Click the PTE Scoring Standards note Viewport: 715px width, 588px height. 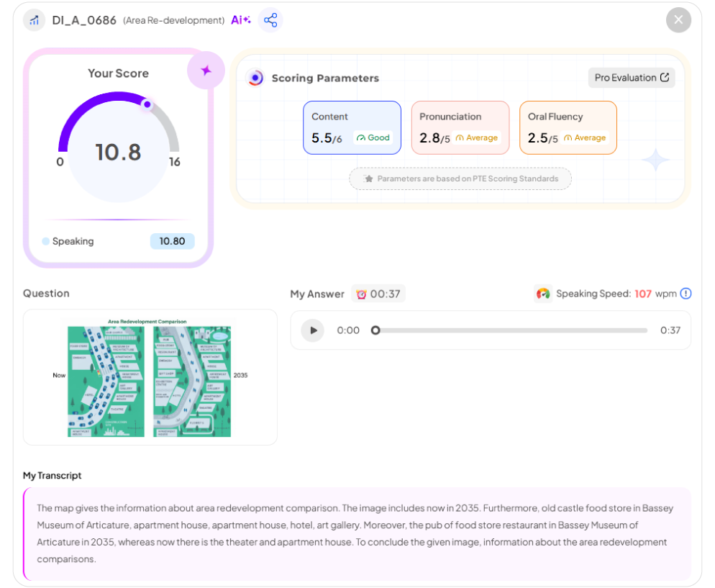coord(460,178)
